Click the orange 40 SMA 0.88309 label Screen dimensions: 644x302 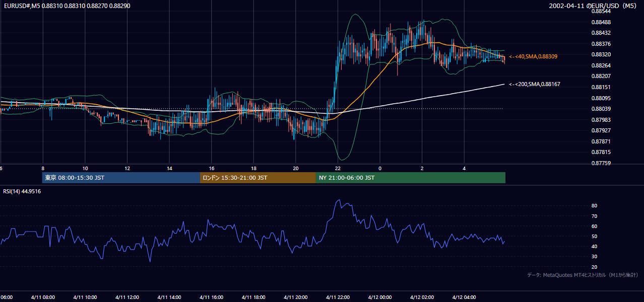(x=533, y=56)
